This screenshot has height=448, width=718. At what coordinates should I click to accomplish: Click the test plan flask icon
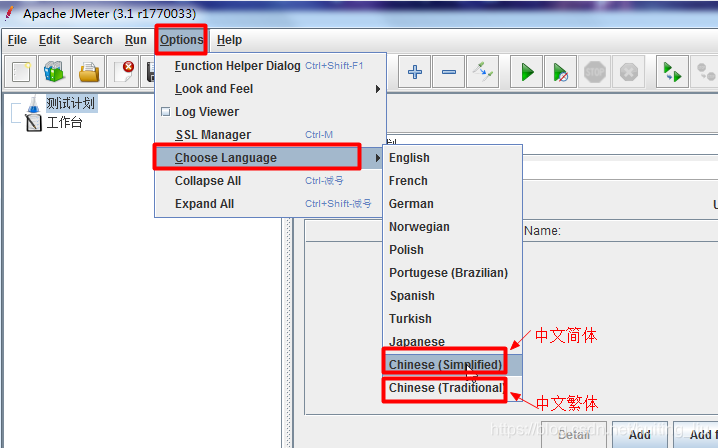point(33,104)
